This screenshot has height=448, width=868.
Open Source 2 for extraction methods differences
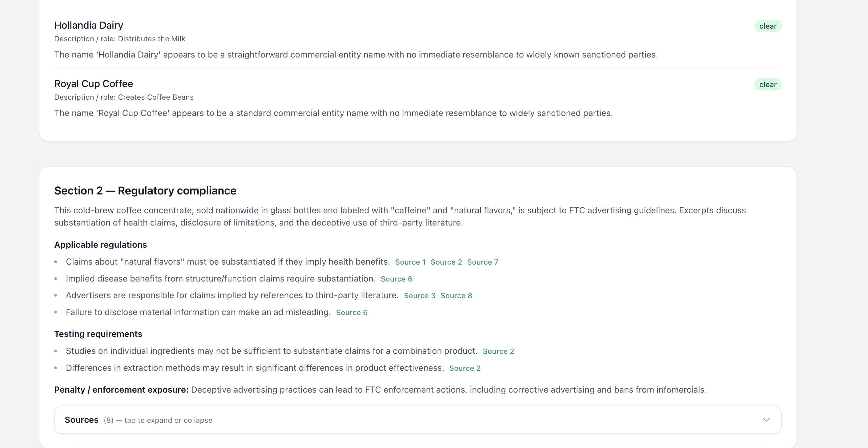click(x=465, y=368)
